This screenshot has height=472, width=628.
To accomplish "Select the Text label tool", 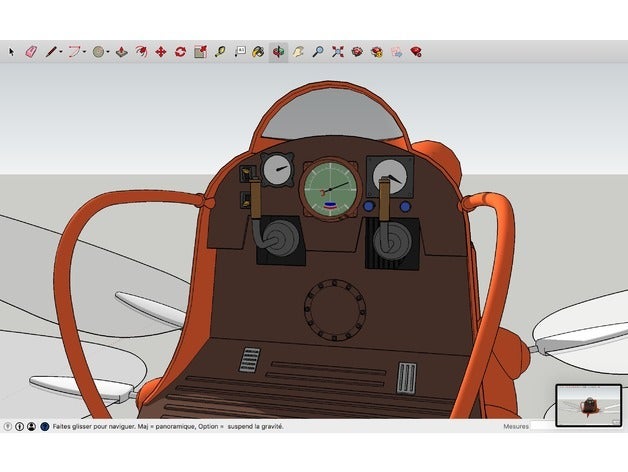I will 240,51.
